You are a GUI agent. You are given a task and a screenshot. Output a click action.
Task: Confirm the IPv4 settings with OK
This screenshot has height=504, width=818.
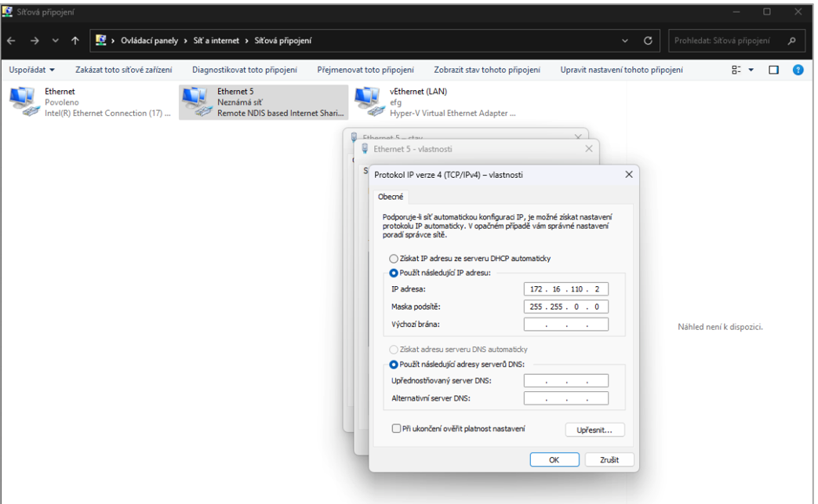pos(554,460)
